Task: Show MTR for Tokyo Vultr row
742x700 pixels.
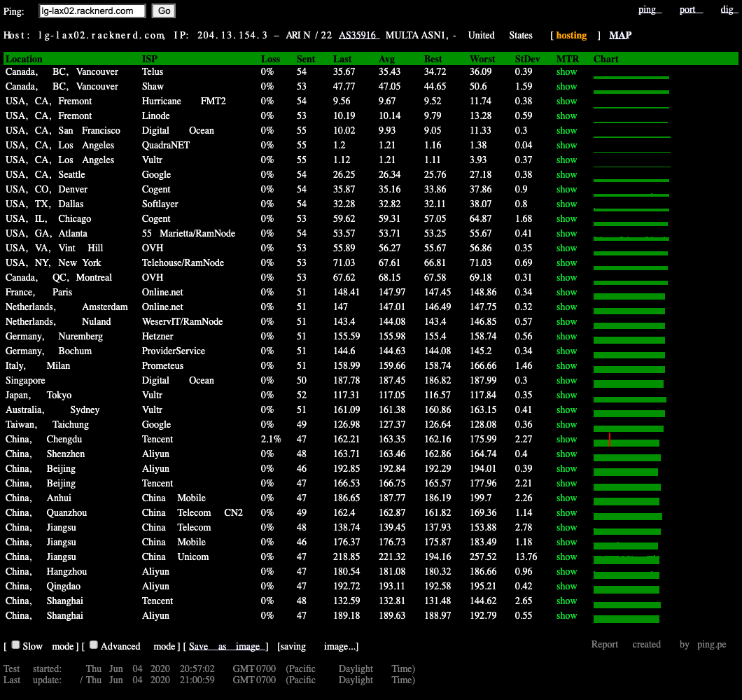Action: click(x=566, y=394)
